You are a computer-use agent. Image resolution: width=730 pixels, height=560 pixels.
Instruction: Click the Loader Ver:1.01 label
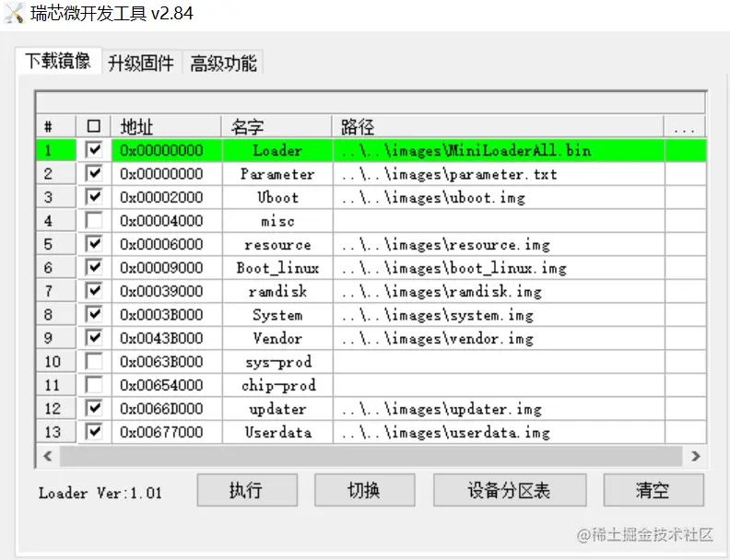[x=100, y=493]
